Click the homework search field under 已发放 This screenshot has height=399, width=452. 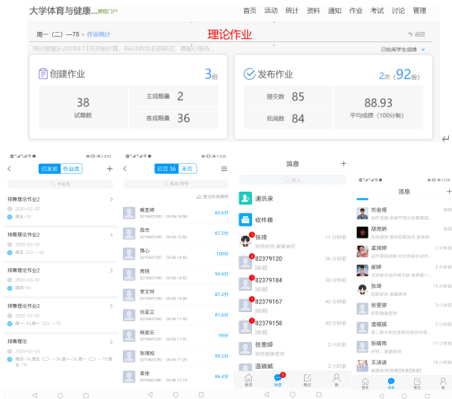click(60, 184)
